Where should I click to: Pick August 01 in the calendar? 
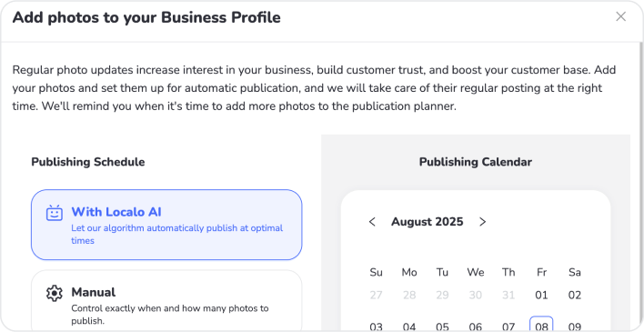541,296
